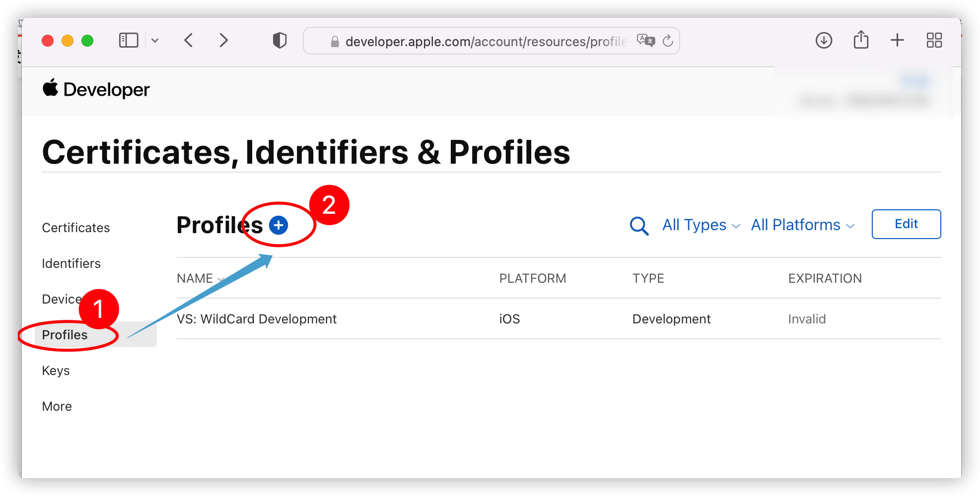Open the sidebar options chevron

click(x=155, y=41)
